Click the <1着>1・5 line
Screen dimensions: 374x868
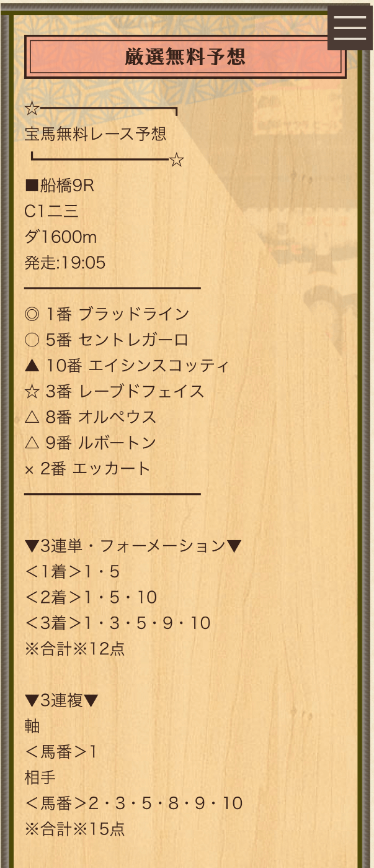[72, 572]
